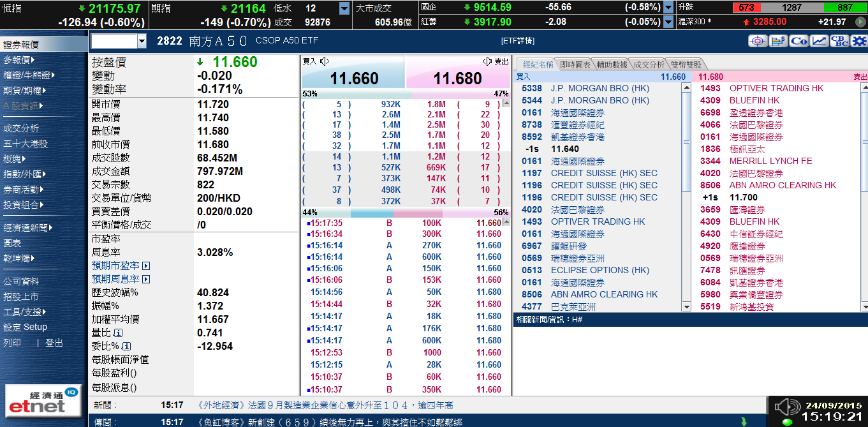
Task: Click the 列印 print link
Action: (x=12, y=343)
